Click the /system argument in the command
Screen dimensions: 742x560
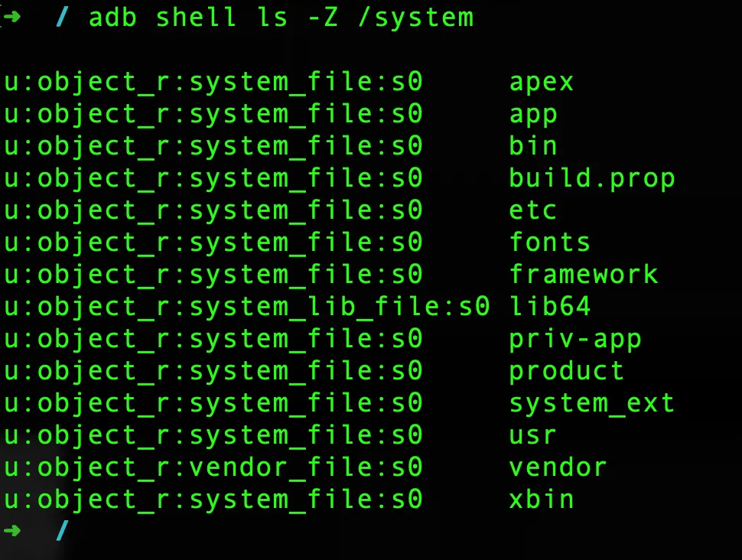coord(415,16)
